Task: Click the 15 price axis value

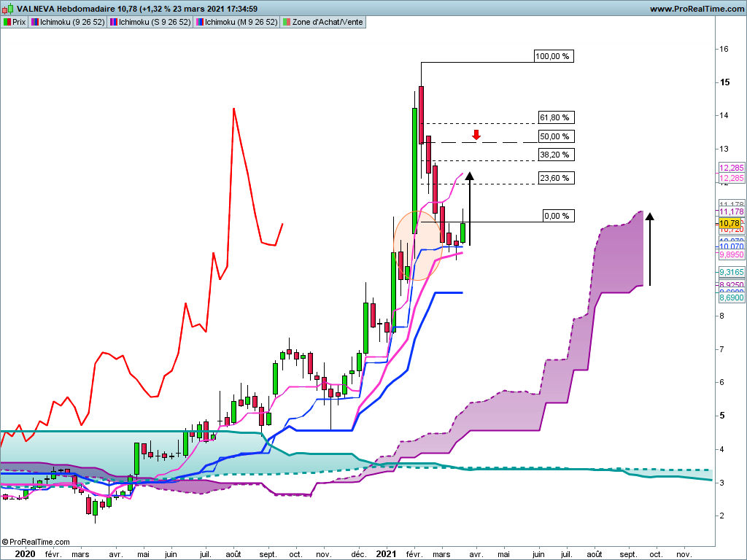Action: pos(724,82)
